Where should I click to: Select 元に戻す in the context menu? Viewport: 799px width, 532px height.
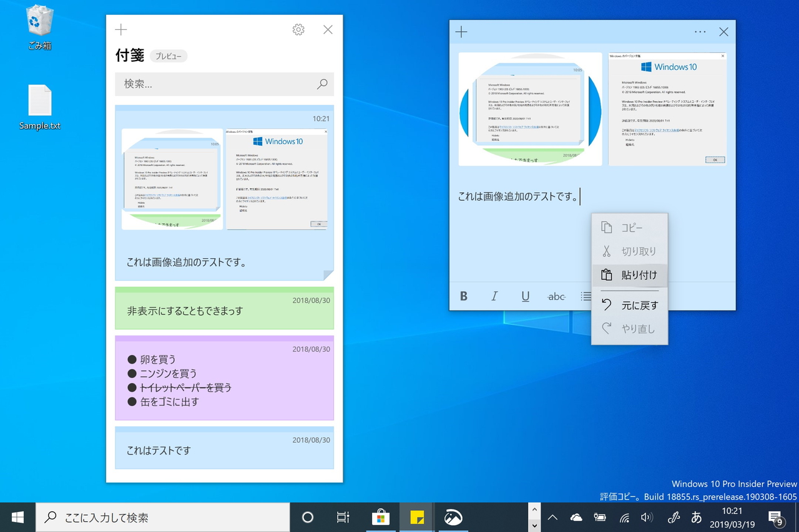click(x=629, y=305)
